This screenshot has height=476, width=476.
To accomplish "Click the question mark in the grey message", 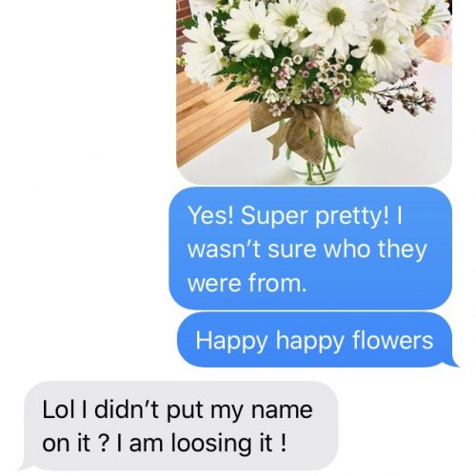I will [102, 443].
